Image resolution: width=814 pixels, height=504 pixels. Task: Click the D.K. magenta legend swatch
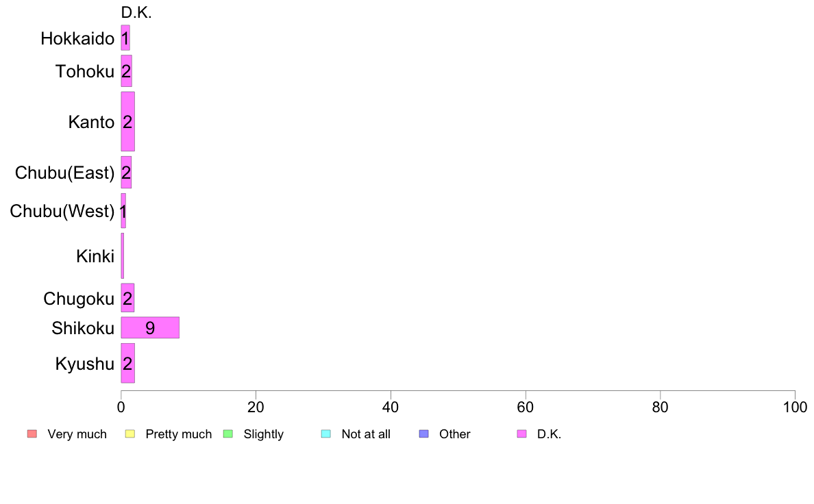click(x=521, y=434)
